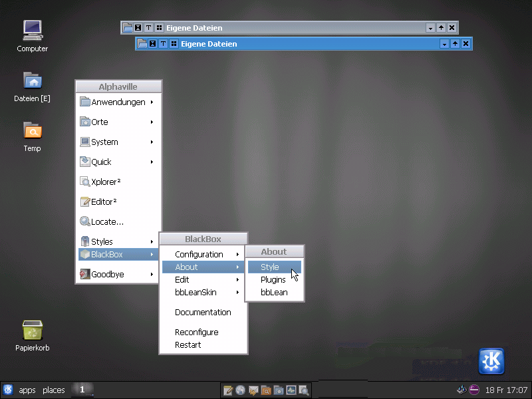Click the large KDE logo on the desktop

[x=491, y=361]
